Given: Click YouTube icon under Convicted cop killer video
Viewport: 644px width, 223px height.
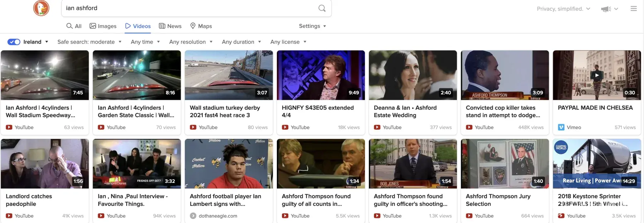Looking at the screenshot, I should coord(469,127).
